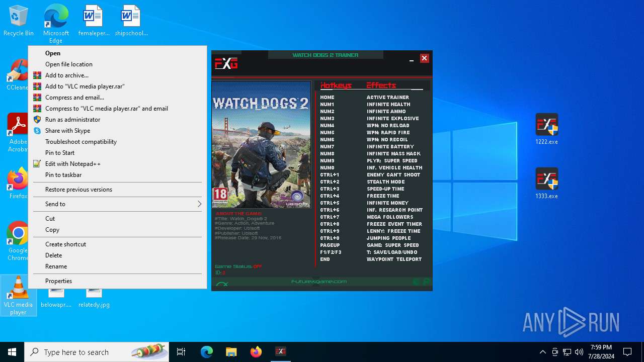Click the Game Status: OFF label
Screen dimensions: 644x362
pyautogui.click(x=238, y=266)
